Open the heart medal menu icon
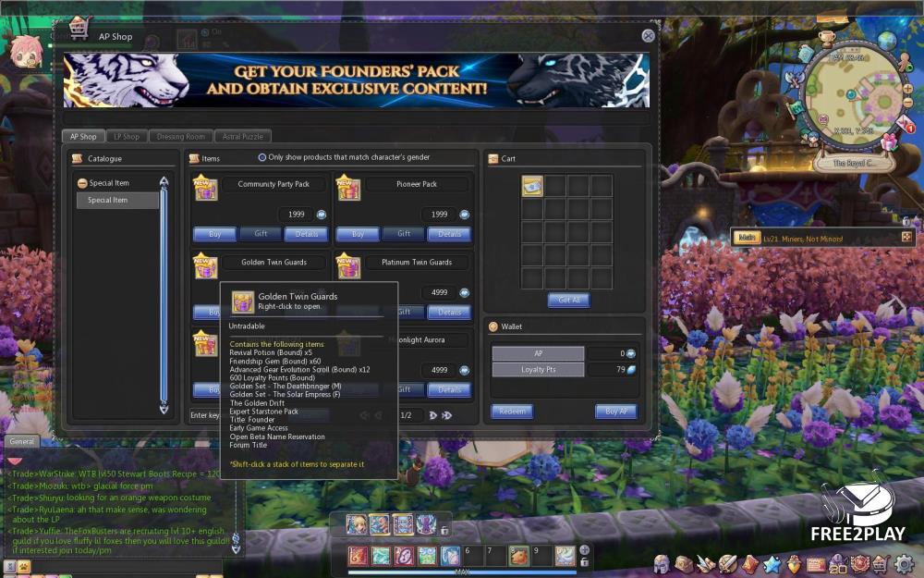This screenshot has height=578, width=924. pos(794,564)
